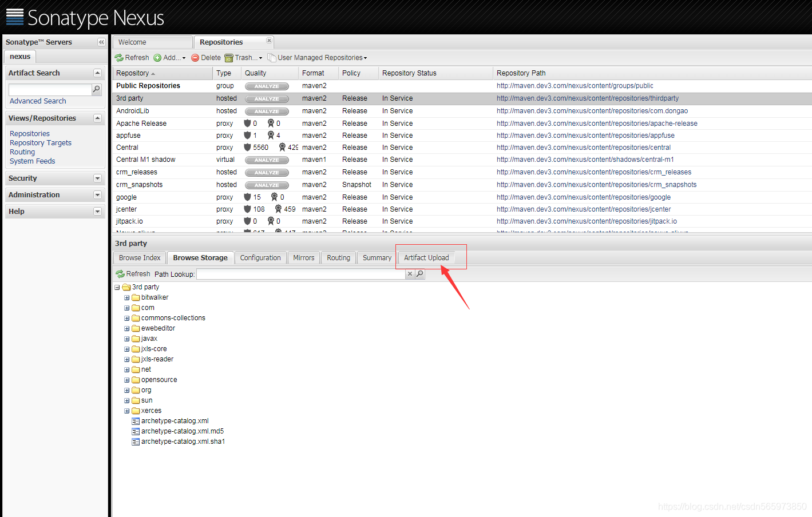812x517 pixels.
Task: Expand the bitwalker folder
Action: pos(127,298)
